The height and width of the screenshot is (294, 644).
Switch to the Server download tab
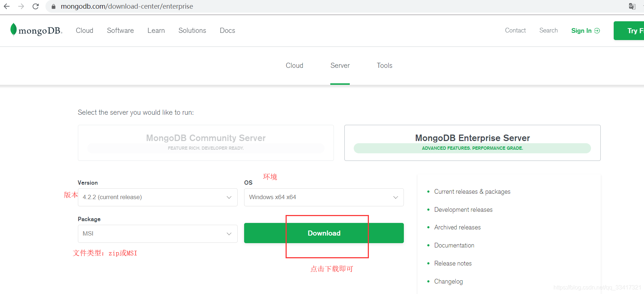pyautogui.click(x=340, y=65)
